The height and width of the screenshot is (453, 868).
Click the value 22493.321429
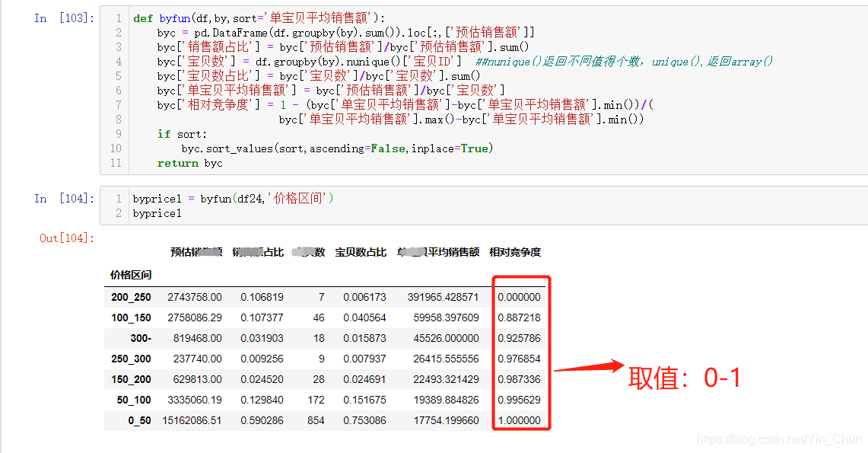point(447,379)
